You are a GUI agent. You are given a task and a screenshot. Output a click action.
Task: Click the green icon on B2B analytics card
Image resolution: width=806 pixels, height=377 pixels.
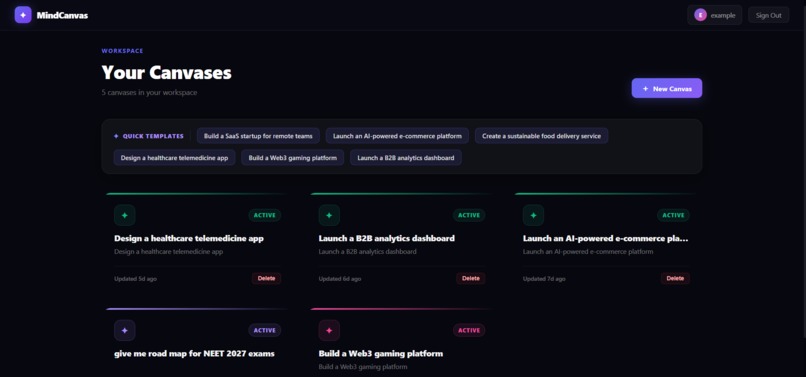[x=329, y=215]
